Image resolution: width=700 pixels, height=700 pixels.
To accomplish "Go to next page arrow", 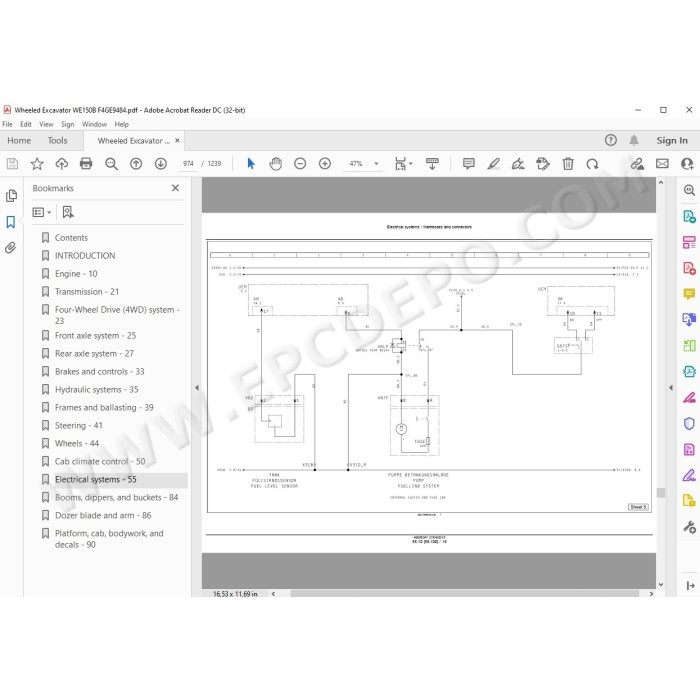I will point(161,164).
